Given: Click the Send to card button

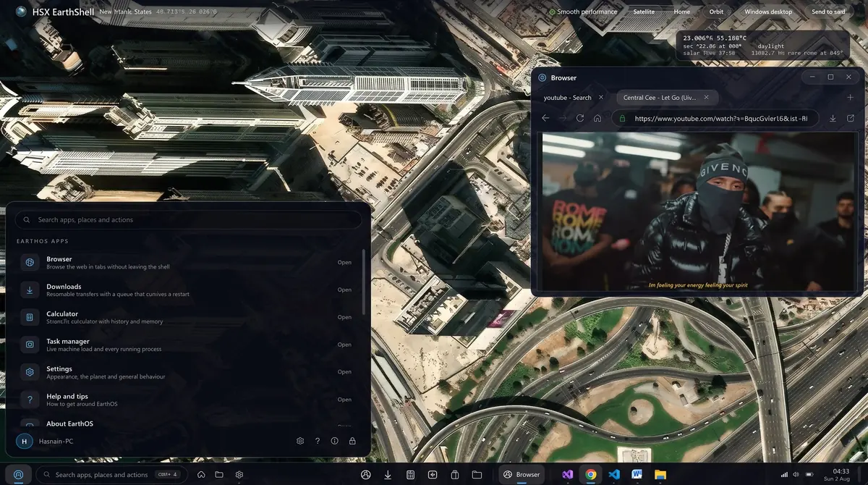Looking at the screenshot, I should tap(828, 12).
